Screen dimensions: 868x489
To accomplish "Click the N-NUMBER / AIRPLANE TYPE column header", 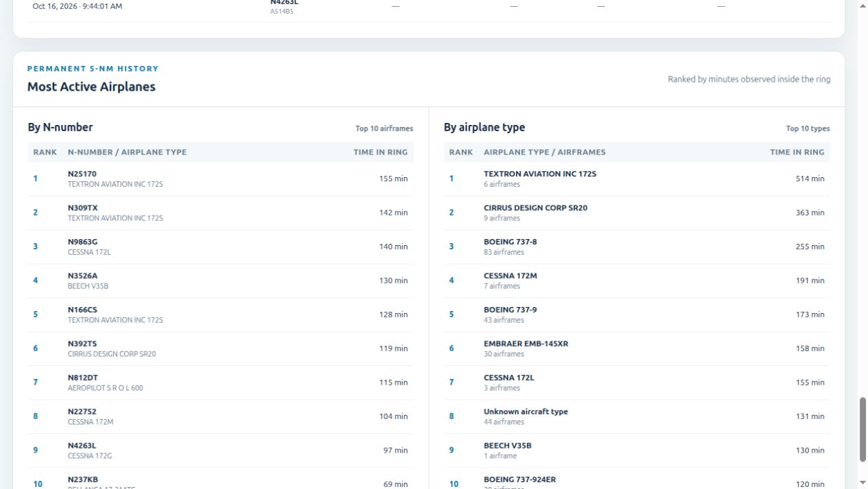I will click(x=127, y=152).
